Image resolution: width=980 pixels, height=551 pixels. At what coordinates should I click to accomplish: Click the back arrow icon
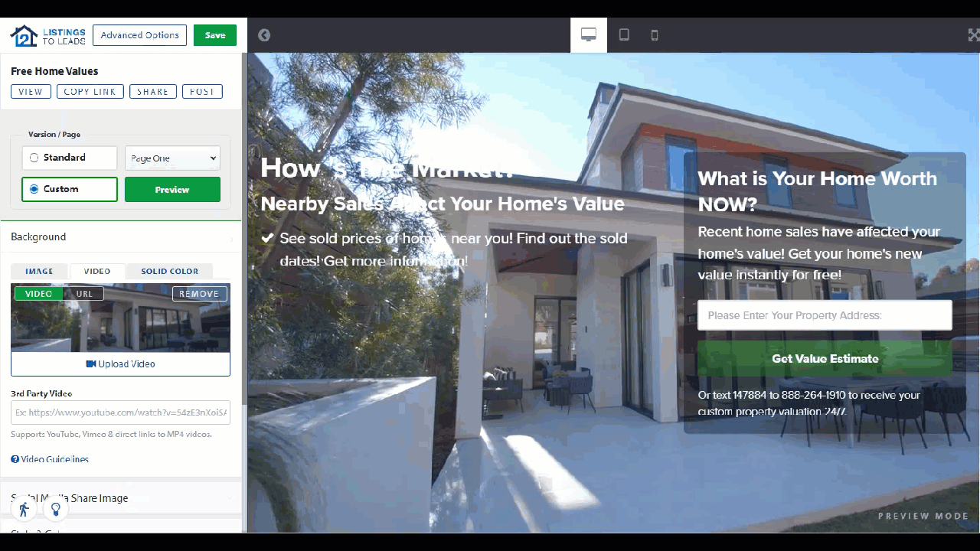264,35
